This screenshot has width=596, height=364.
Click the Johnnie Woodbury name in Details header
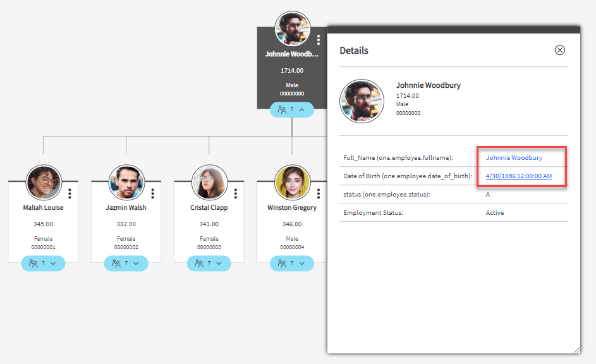pyautogui.click(x=429, y=85)
